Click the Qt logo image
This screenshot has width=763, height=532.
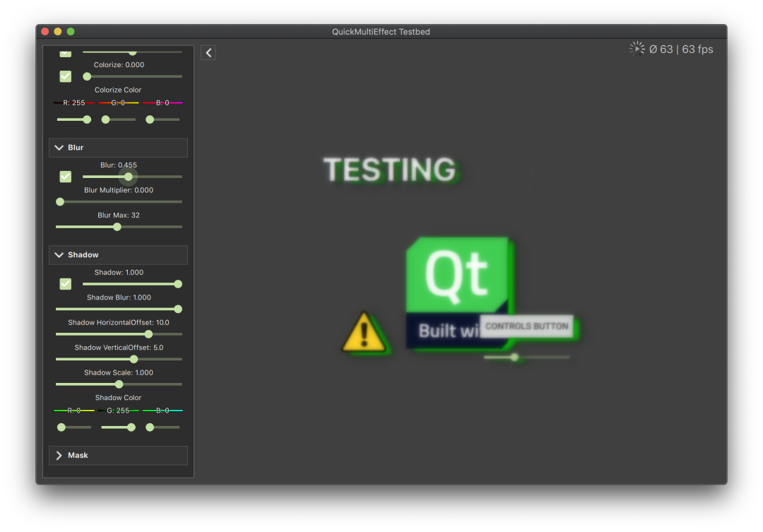point(457,292)
